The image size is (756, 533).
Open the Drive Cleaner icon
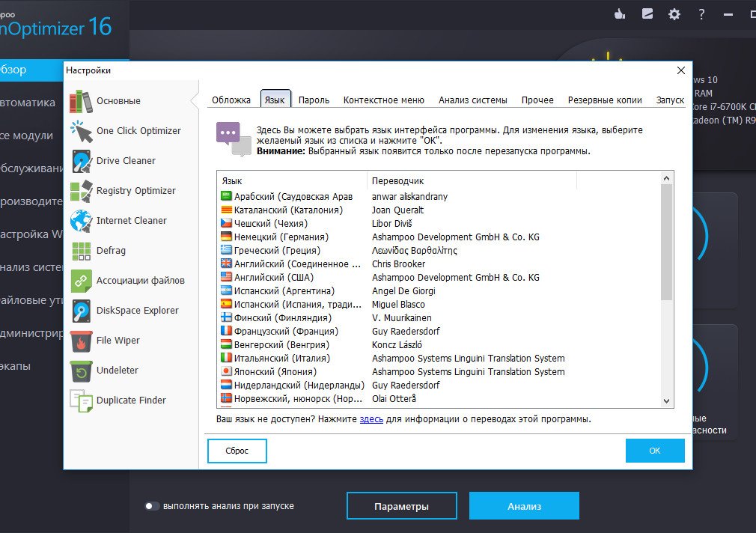pos(81,161)
